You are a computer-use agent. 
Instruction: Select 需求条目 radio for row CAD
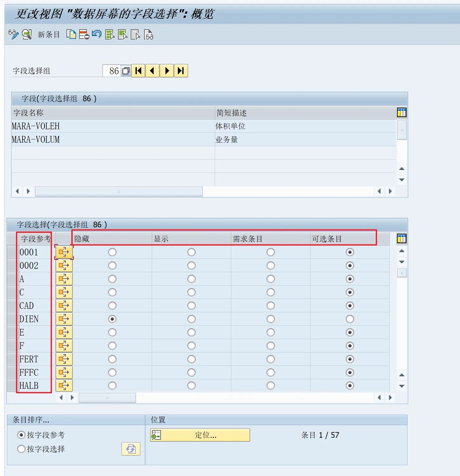(271, 306)
